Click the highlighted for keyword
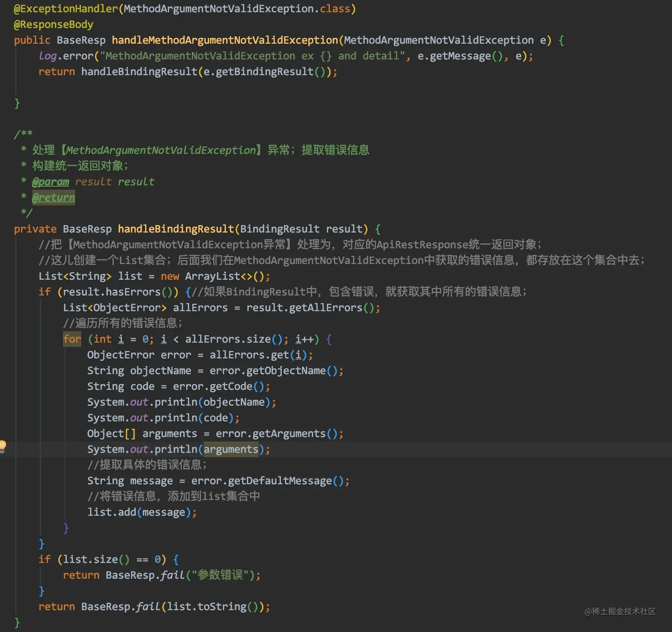 [x=72, y=339]
